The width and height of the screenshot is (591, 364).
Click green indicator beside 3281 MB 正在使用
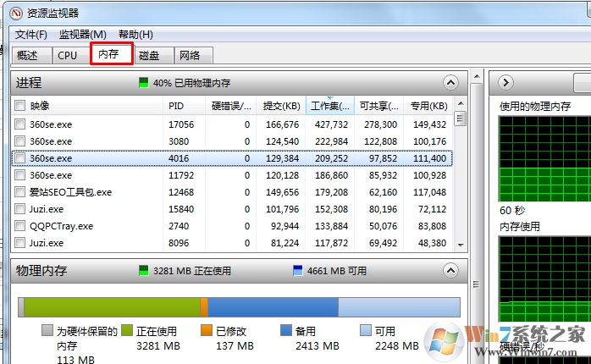(144, 271)
